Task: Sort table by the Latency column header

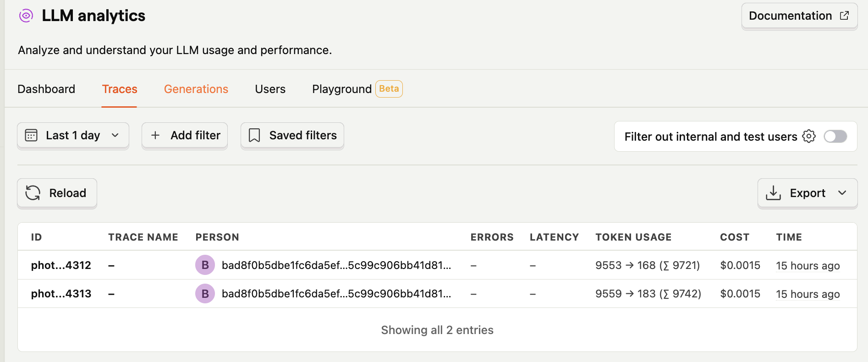Action: click(554, 237)
